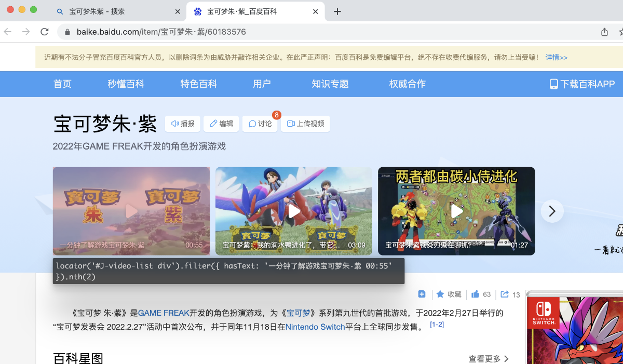Play the 一分钟了解游戏宝可梦朱·紫 video
This screenshot has width=623, height=364.
[x=131, y=211]
